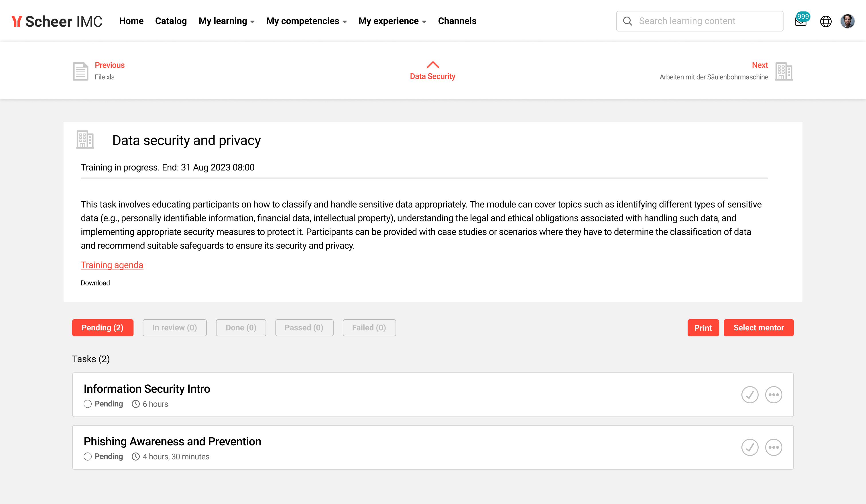Click the Scheer IMC logo
The image size is (866, 504).
(x=57, y=21)
